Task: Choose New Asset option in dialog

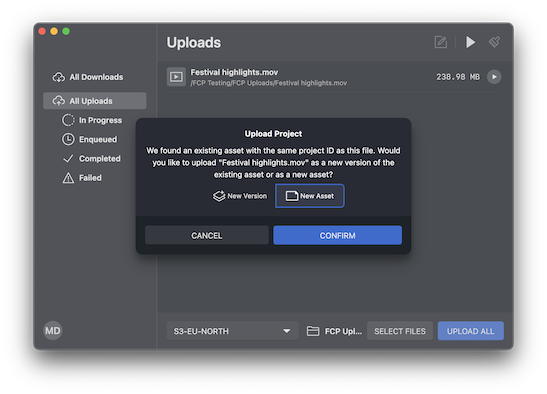Action: 310,196
